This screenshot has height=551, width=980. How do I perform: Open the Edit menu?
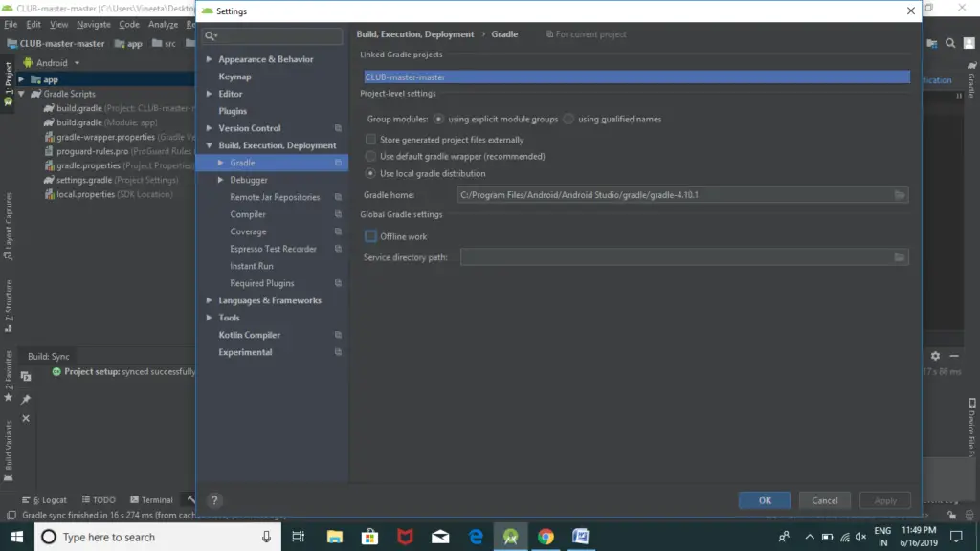coord(33,24)
